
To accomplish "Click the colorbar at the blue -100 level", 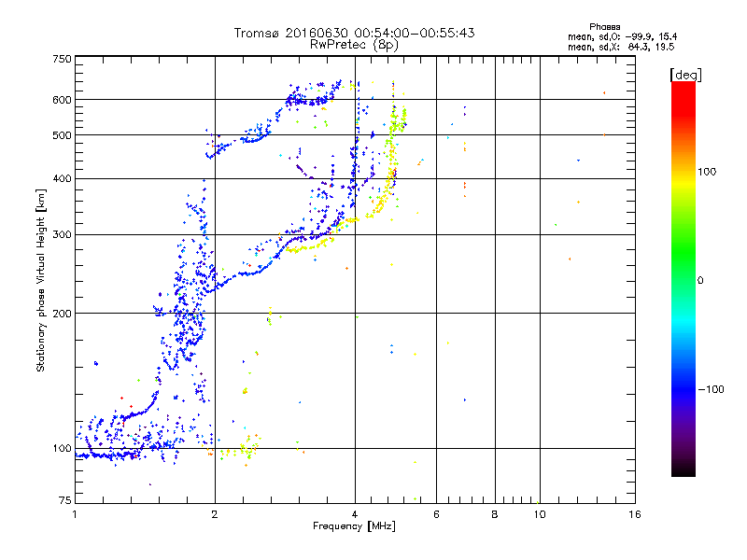I will pyautogui.click(x=684, y=389).
